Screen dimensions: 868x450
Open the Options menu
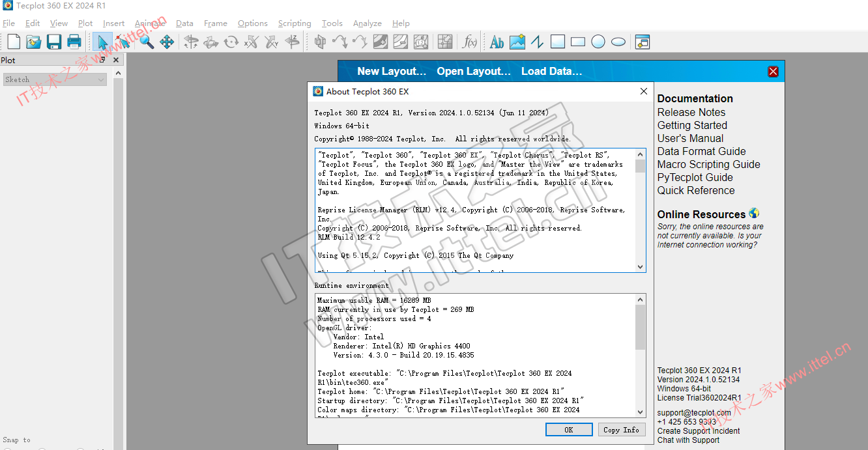[x=253, y=23]
